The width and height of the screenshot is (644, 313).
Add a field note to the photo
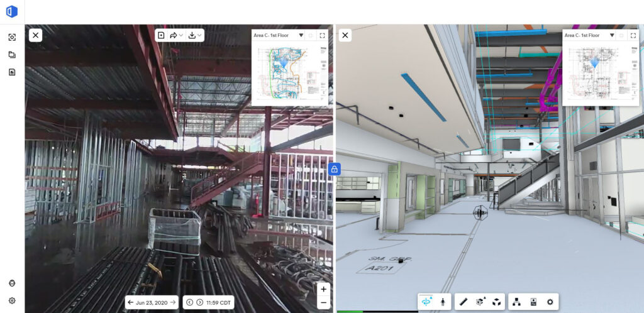point(161,35)
